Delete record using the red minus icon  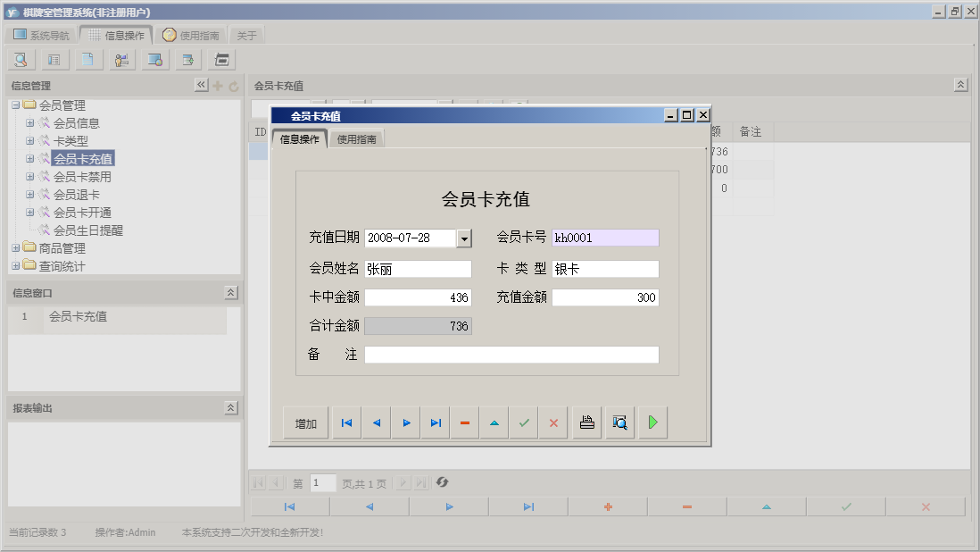[464, 422]
